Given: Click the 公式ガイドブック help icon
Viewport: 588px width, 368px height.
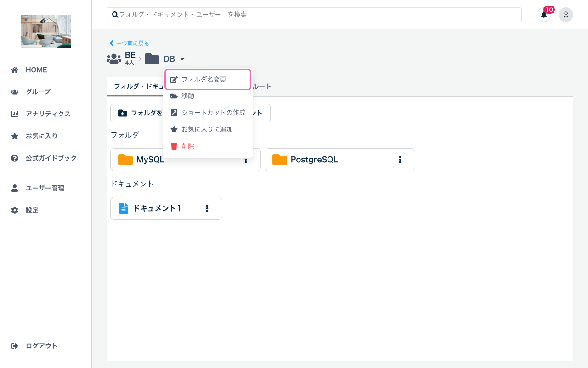Looking at the screenshot, I should click(15, 158).
